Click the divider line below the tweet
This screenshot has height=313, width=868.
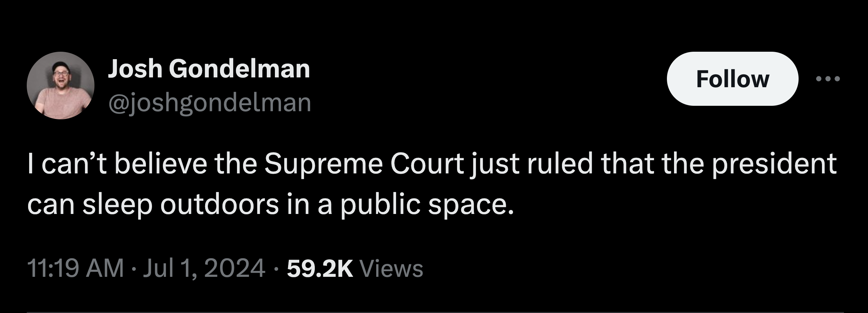pyautogui.click(x=434, y=312)
